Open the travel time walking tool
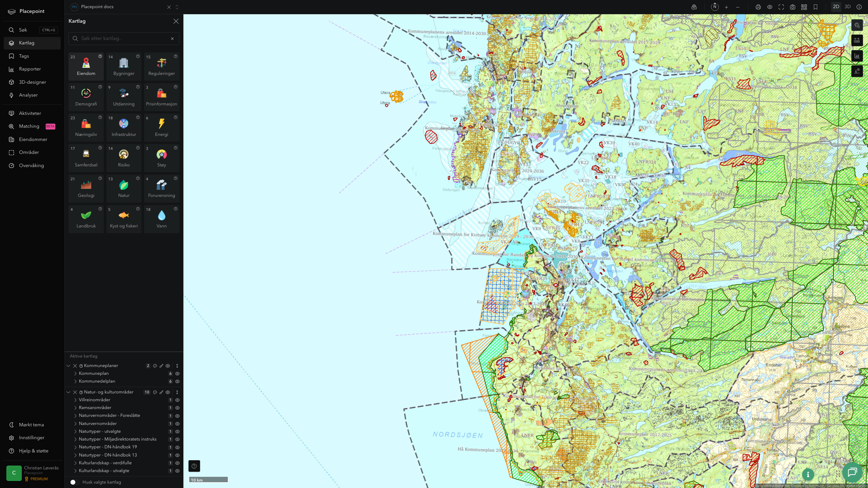Screen dimensions: 868x488 857,71
